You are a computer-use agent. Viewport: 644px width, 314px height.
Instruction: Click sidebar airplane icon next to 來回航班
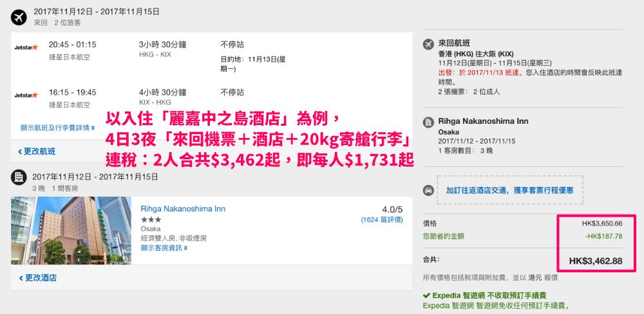(428, 43)
